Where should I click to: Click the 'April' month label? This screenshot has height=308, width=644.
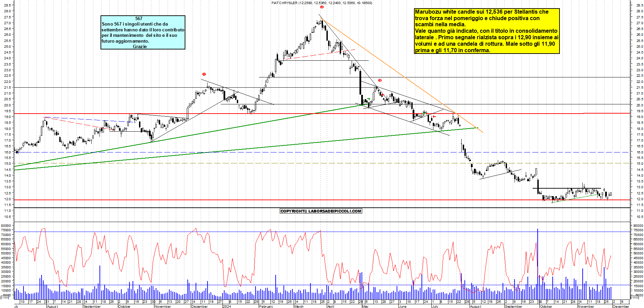pyautogui.click(x=331, y=306)
